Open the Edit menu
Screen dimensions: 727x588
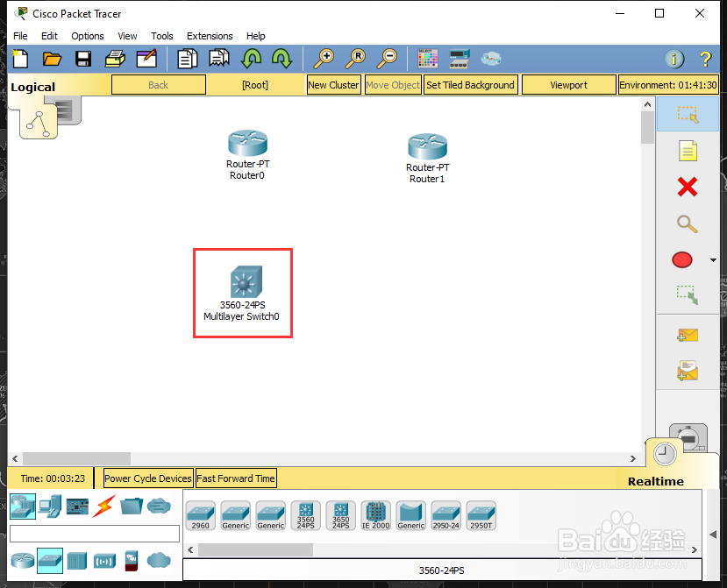click(49, 36)
